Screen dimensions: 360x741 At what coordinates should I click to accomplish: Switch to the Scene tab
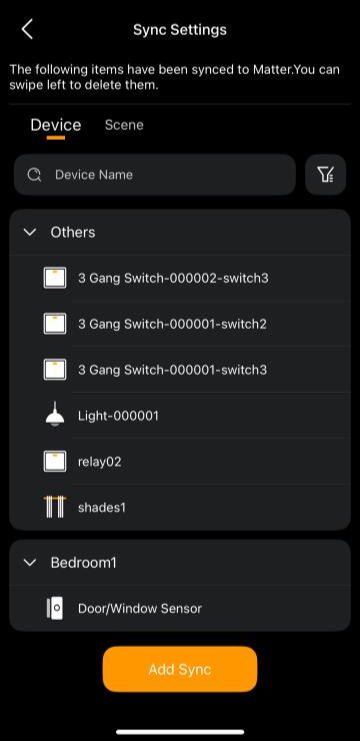point(124,125)
